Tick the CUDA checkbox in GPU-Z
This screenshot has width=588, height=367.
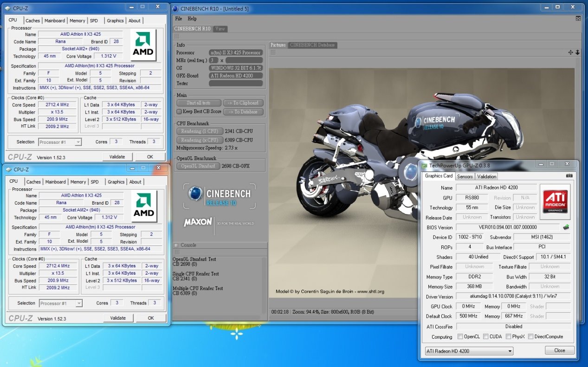(485, 337)
